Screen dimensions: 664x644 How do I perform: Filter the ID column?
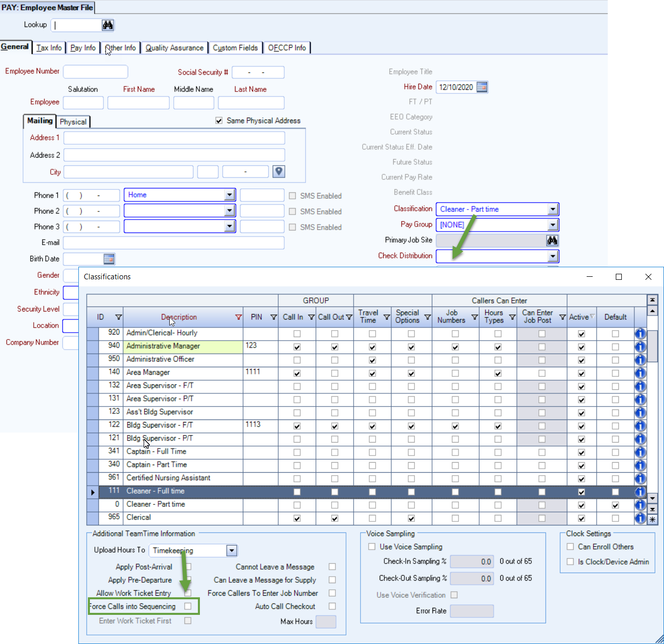[x=119, y=317]
